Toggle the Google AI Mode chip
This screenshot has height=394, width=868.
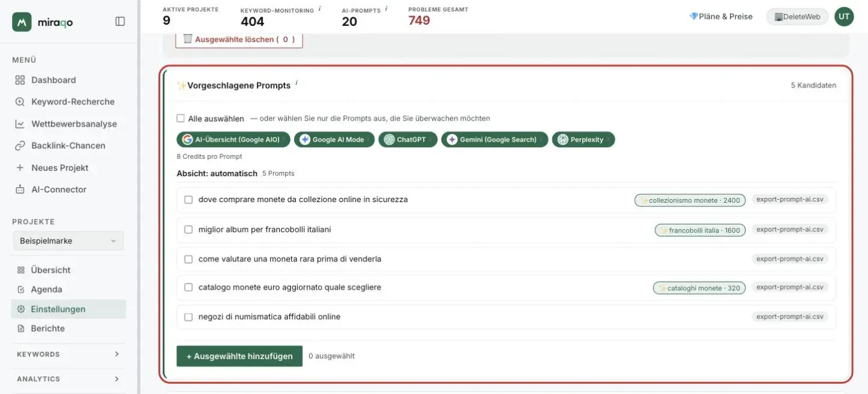click(334, 139)
